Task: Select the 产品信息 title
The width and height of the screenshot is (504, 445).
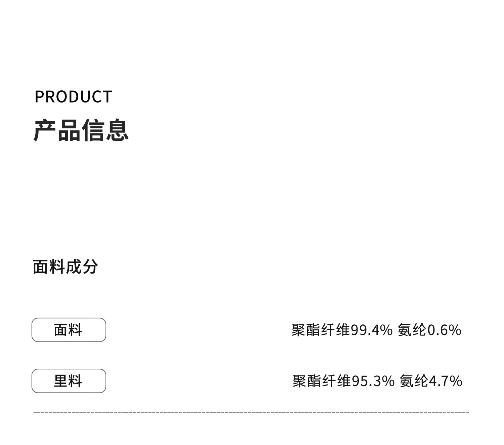Action: point(81,130)
